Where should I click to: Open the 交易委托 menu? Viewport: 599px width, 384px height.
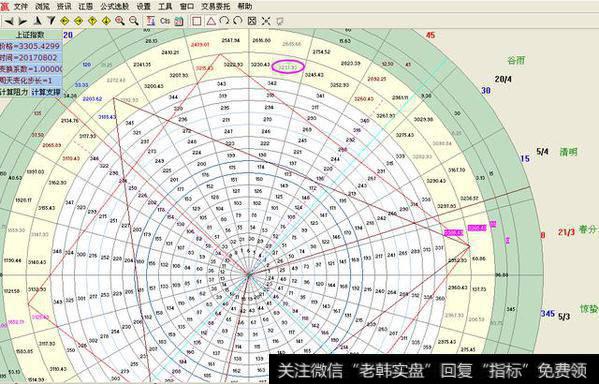pyautogui.click(x=216, y=6)
